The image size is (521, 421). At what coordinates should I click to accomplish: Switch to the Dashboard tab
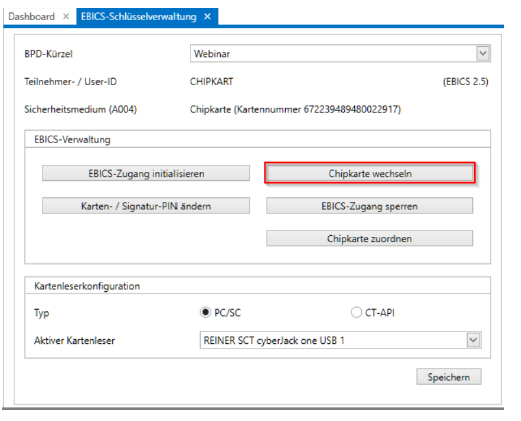31,16
